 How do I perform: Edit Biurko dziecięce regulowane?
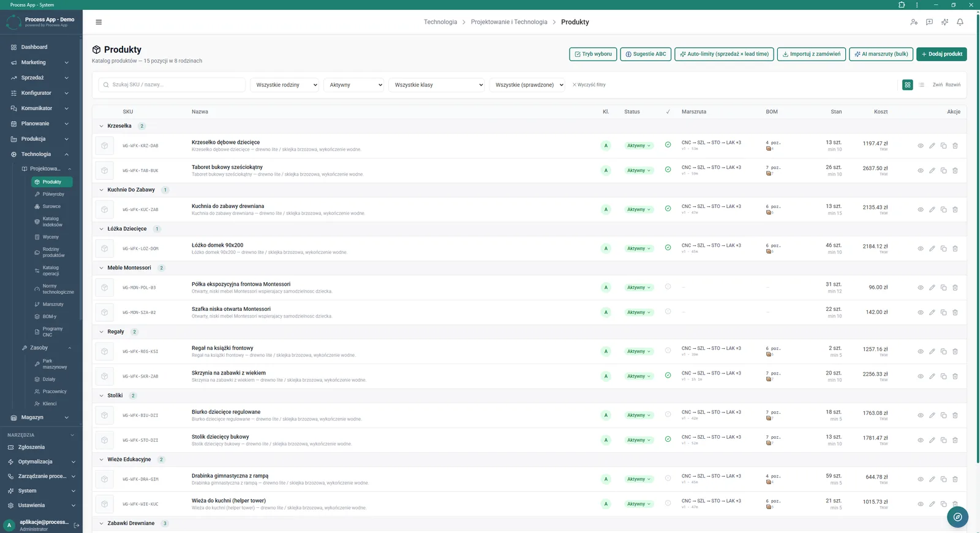[932, 416]
